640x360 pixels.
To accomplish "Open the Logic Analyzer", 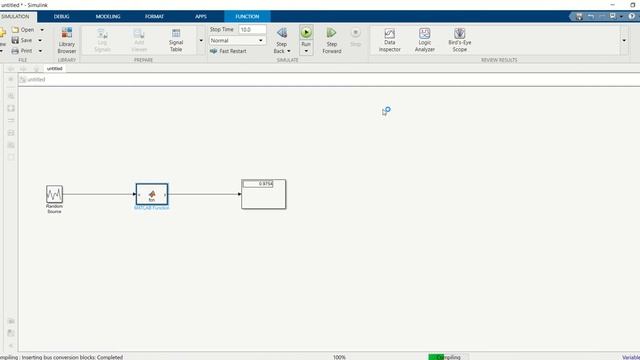I will pyautogui.click(x=424, y=40).
